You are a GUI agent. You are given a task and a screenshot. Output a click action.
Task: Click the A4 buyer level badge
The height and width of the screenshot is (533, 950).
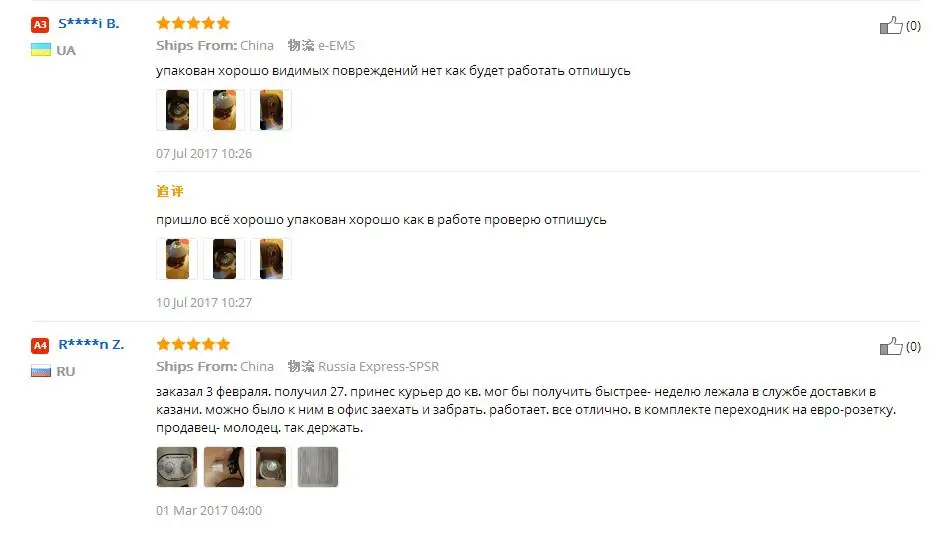point(40,345)
